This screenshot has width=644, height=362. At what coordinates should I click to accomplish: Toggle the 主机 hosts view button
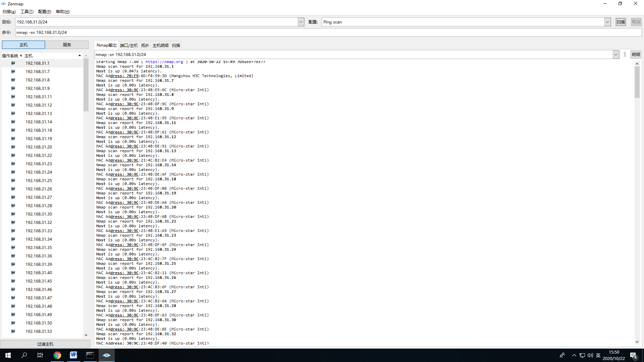click(23, 45)
